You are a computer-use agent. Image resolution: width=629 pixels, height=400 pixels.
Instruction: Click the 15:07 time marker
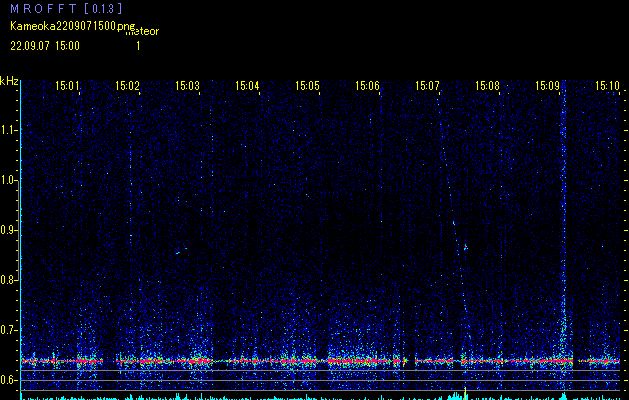427,85
